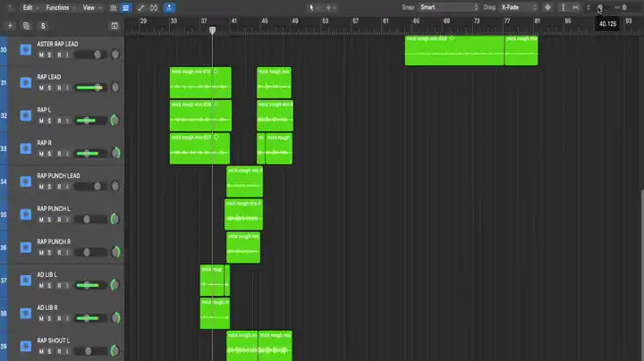Click the AD LIB R track icon
The image size is (644, 361).
(x=25, y=313)
